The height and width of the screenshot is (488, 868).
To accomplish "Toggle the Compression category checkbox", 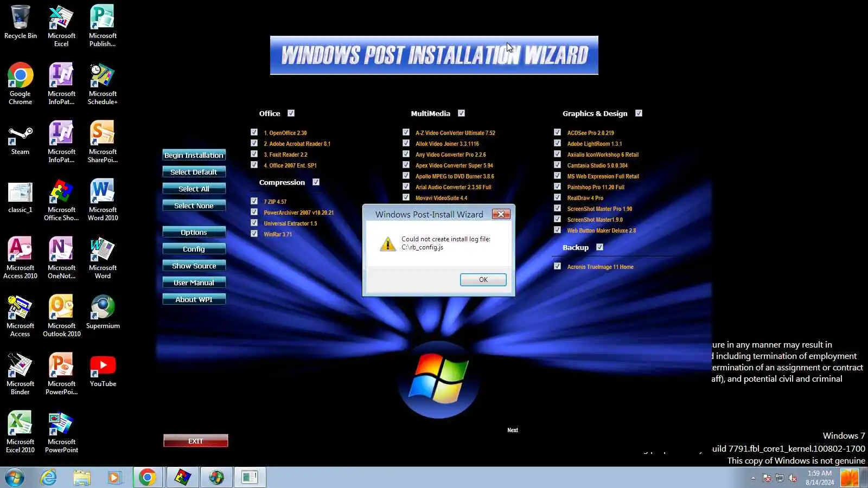I will 316,182.
